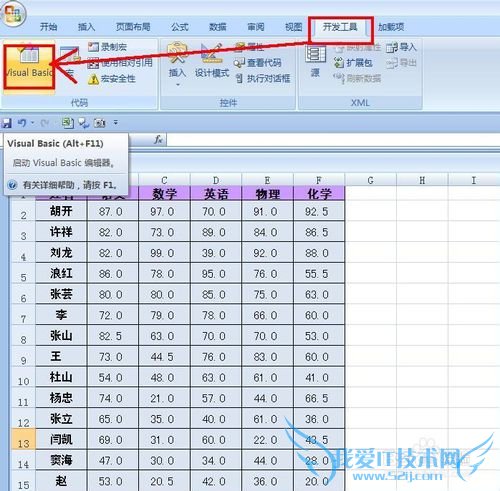The height and width of the screenshot is (491, 500).
Task: Click the fx insert function button
Action: (158, 140)
